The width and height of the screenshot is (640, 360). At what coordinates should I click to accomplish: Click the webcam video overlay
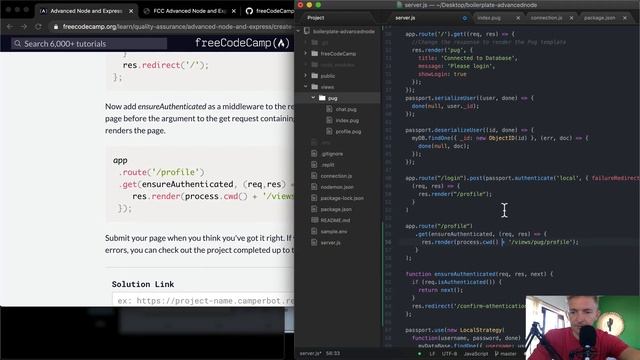point(582,328)
